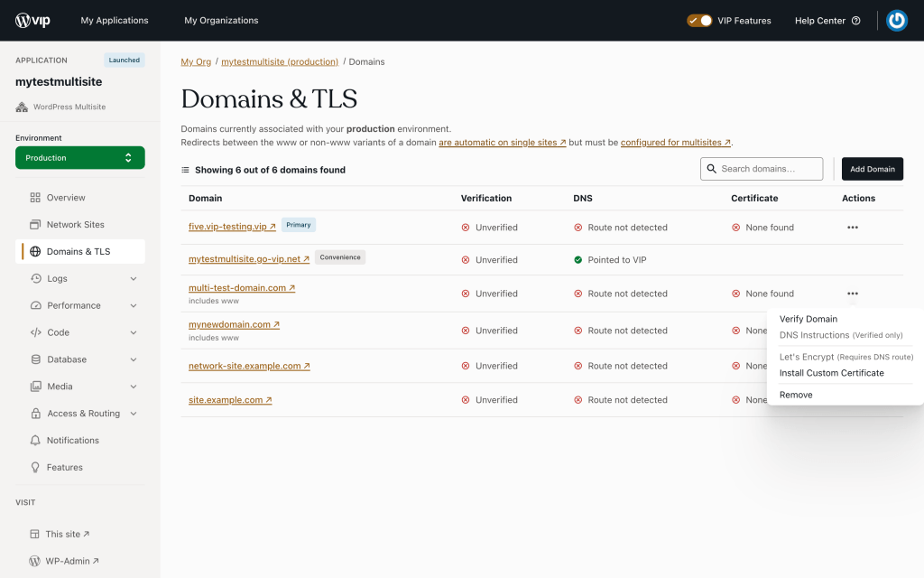The width and height of the screenshot is (924, 578).
Task: Click the Domains & TLS globe icon
Action: (35, 251)
